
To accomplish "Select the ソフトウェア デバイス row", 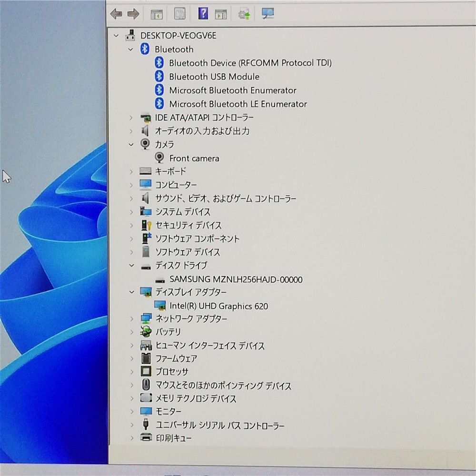I will (x=188, y=252).
